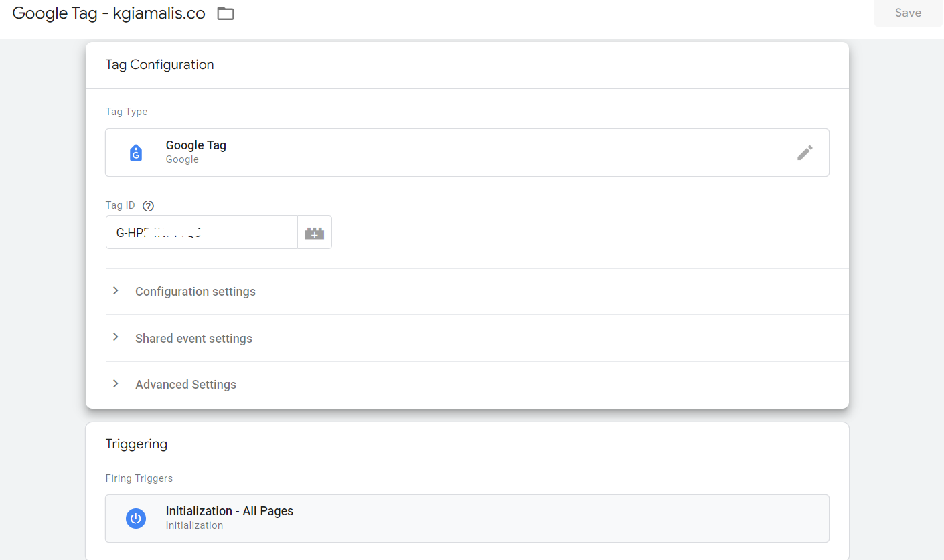Viewport: 944px width, 560px height.
Task: Click the Tag Configuration heading
Action: [160, 65]
